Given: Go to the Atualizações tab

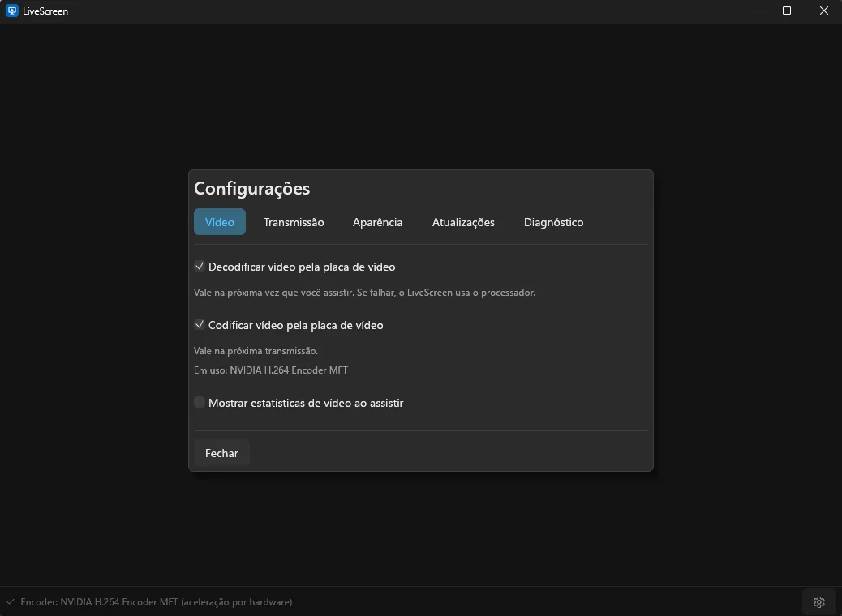Looking at the screenshot, I should pyautogui.click(x=463, y=221).
